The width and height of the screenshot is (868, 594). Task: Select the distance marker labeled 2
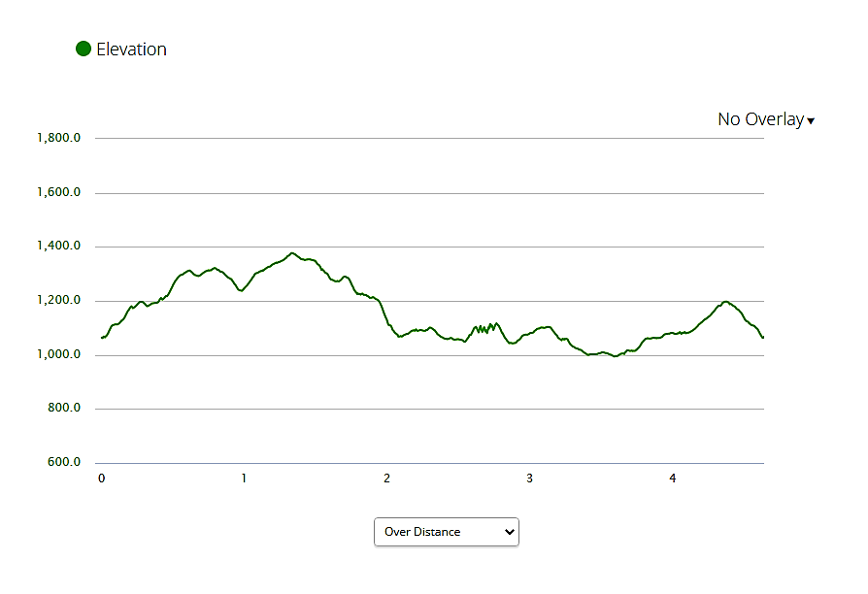[386, 478]
